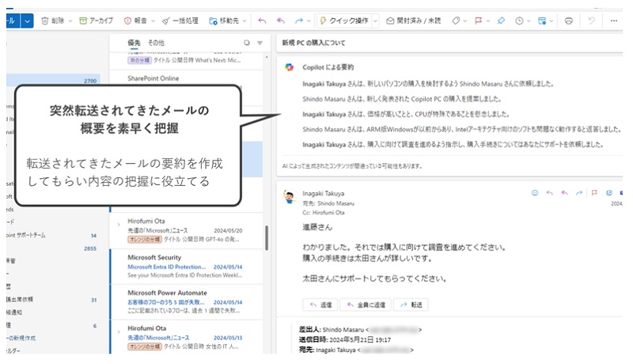Click the categorize tag icon in the toolbar
Image resolution: width=633 pixels, height=364 pixels.
[456, 21]
